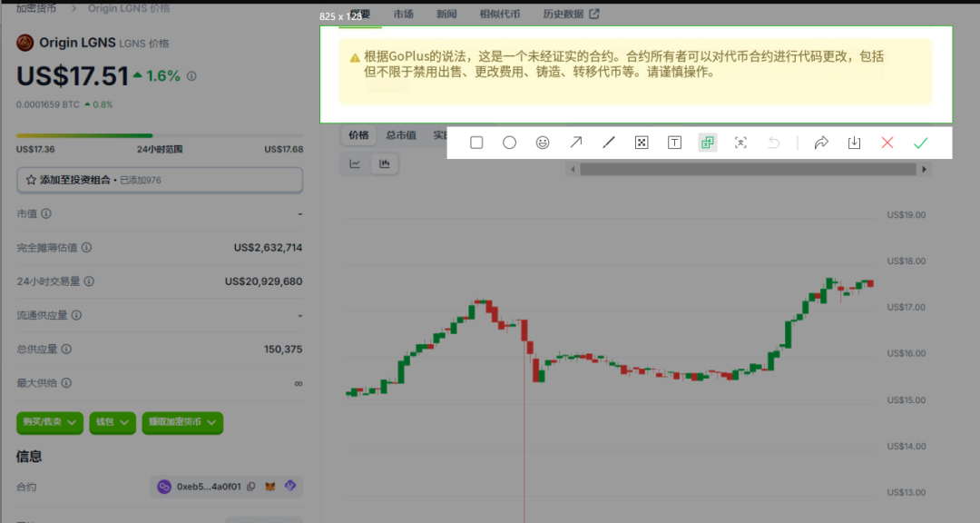Select the rectangle annotation tool
This screenshot has height=523, width=980.
(x=476, y=143)
